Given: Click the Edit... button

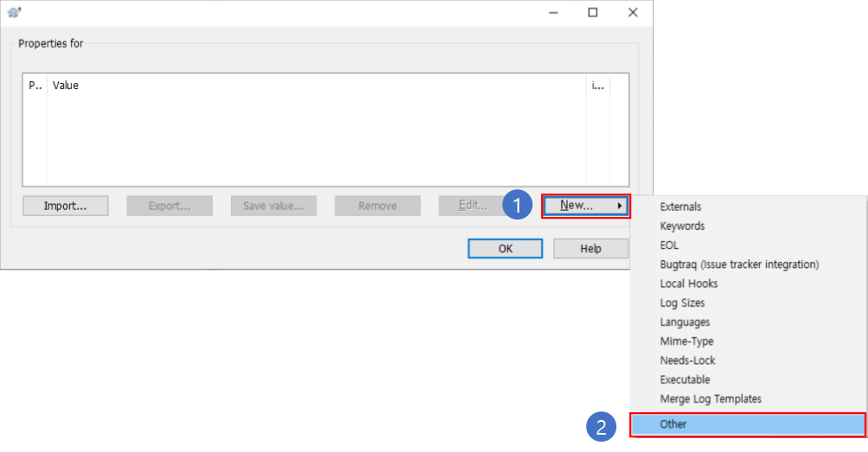Looking at the screenshot, I should [472, 206].
